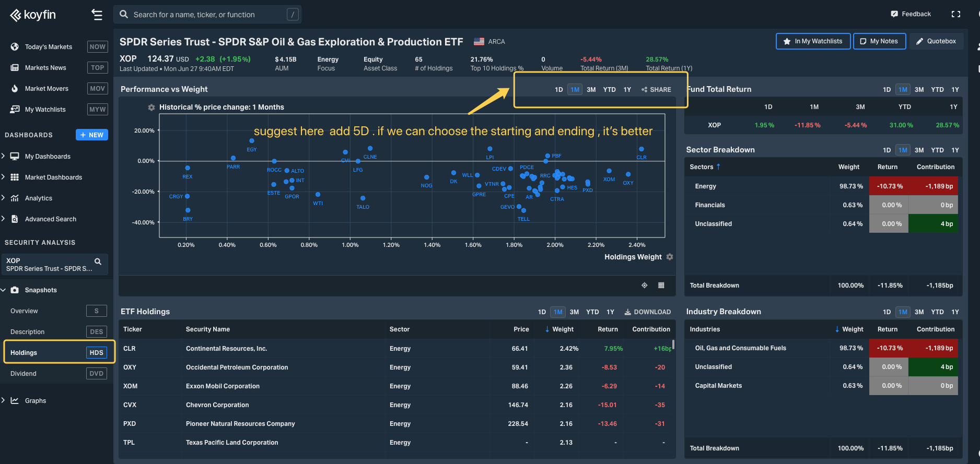The width and height of the screenshot is (980, 464).
Task: Click the Sectors sort arrow
Action: click(718, 167)
